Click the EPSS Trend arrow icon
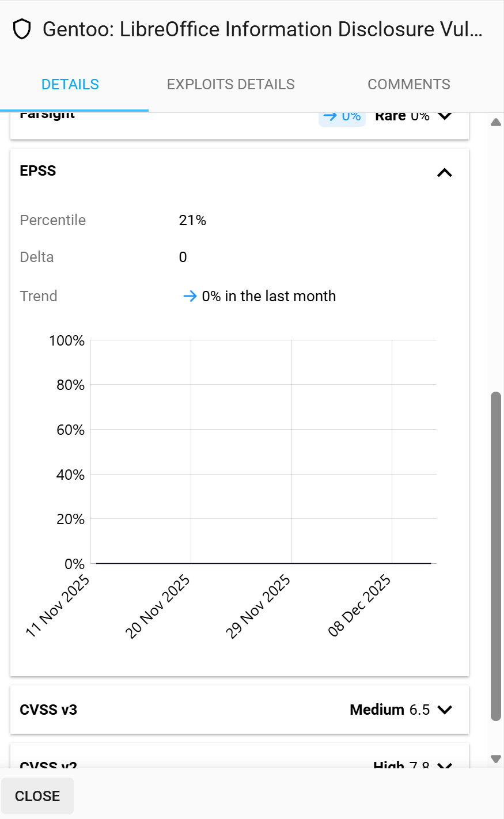The width and height of the screenshot is (504, 819). (x=190, y=297)
